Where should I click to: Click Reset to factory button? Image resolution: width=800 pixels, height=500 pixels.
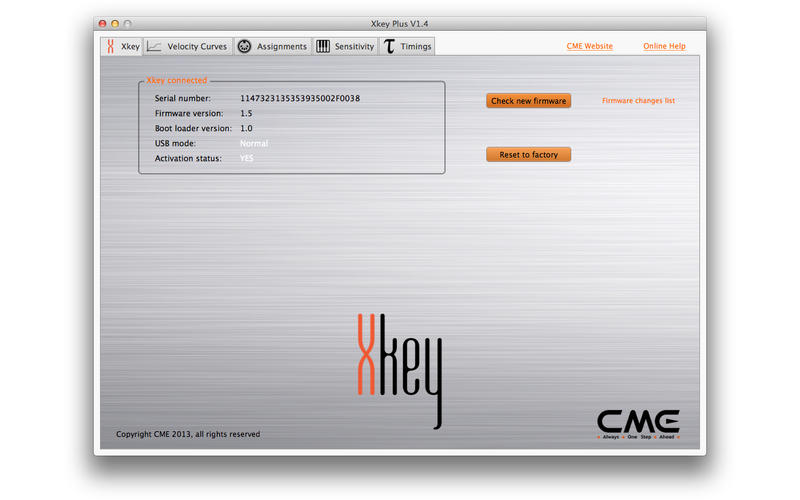point(529,155)
